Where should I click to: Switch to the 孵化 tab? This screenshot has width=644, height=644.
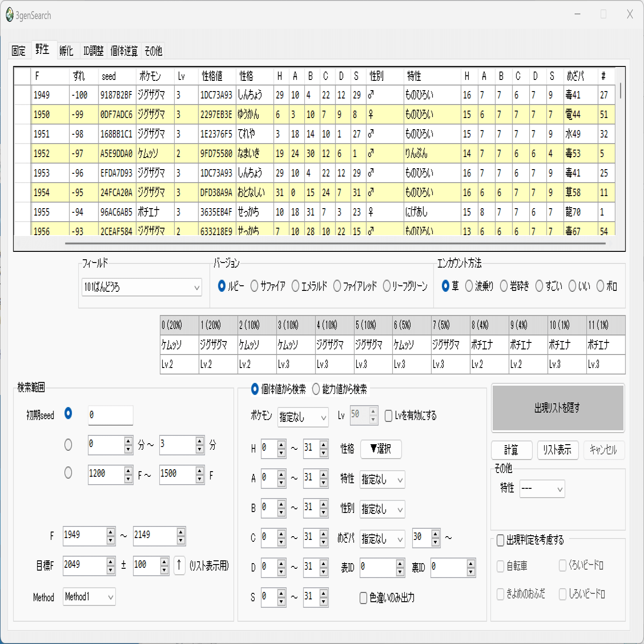coord(66,51)
